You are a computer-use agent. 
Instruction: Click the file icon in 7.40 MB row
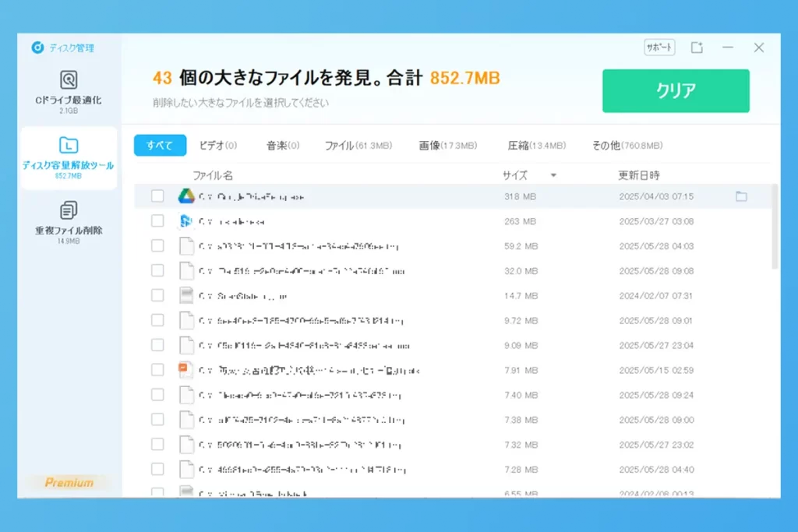[186, 395]
